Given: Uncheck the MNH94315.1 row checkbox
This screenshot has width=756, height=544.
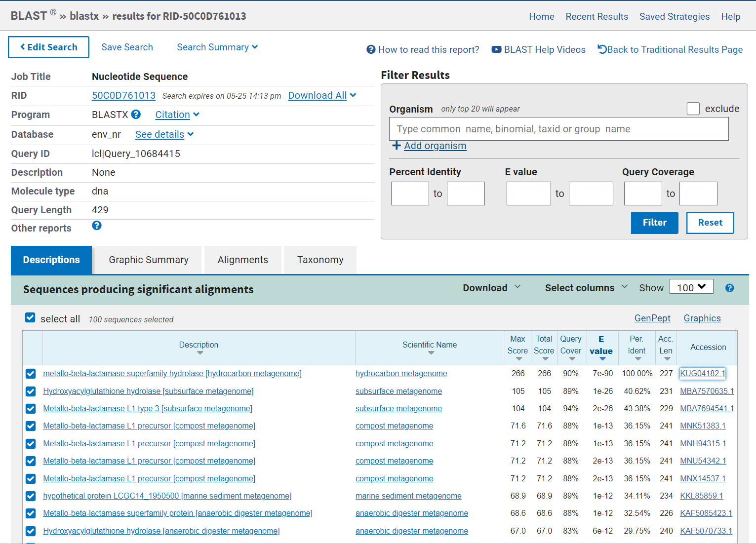Looking at the screenshot, I should (x=31, y=444).
